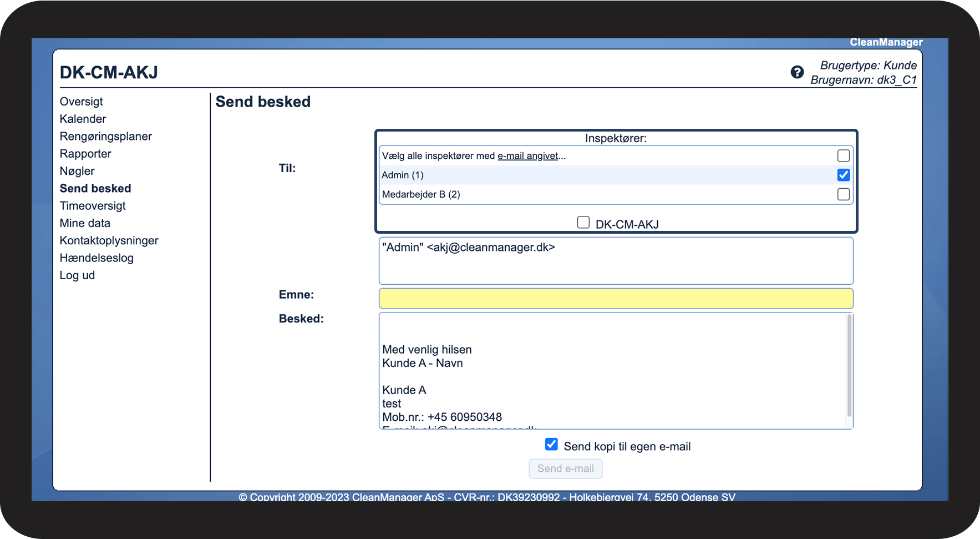Open Rengøringsplaner from the side menu
980x539 pixels.
click(105, 137)
